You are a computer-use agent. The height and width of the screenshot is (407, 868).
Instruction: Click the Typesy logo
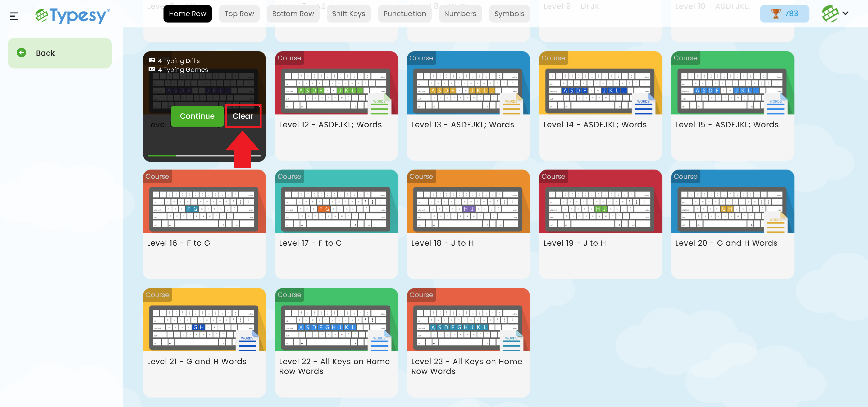click(x=72, y=16)
